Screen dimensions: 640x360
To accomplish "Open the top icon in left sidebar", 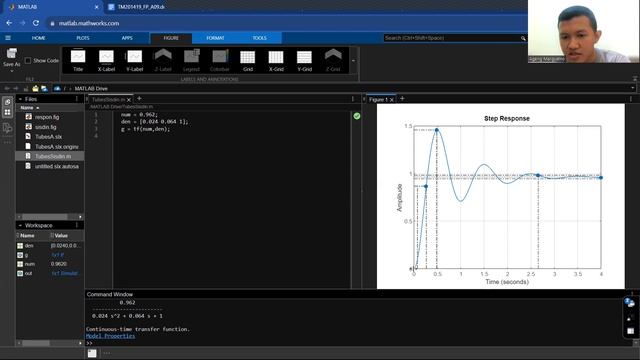I will pyautogui.click(x=7, y=102).
